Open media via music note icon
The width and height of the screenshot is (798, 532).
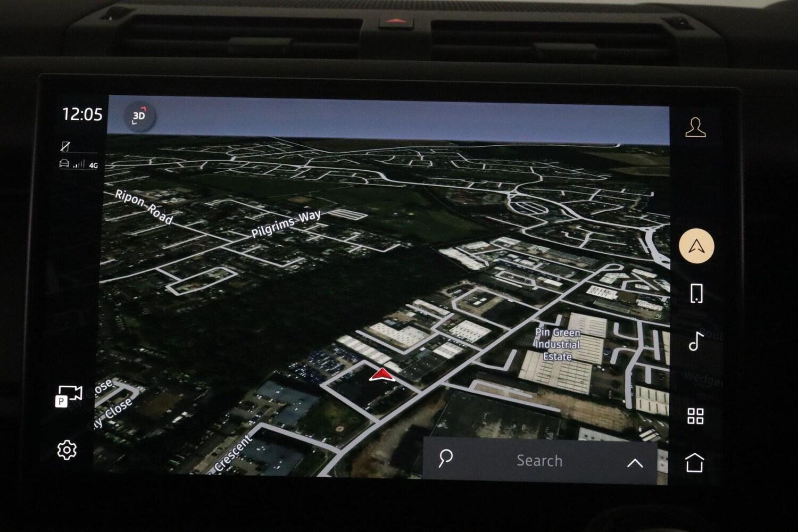[x=695, y=341]
